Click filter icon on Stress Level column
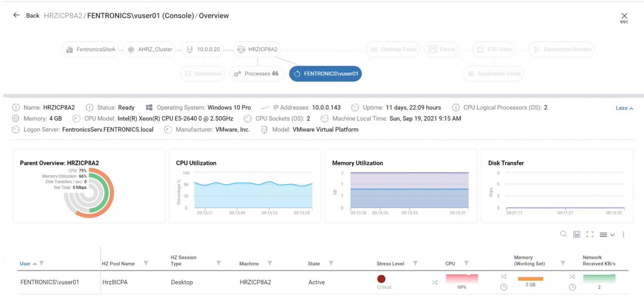The height and width of the screenshot is (307, 644). pos(415,263)
